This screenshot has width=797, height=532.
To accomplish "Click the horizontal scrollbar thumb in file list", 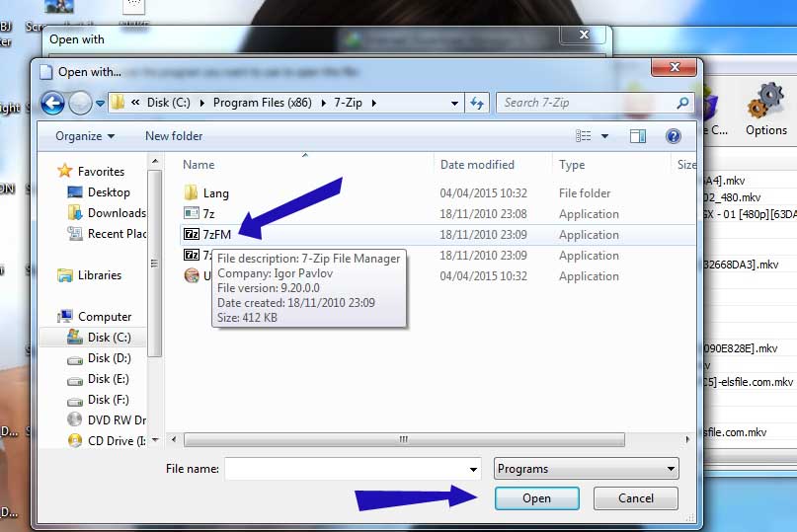I will click(x=404, y=439).
